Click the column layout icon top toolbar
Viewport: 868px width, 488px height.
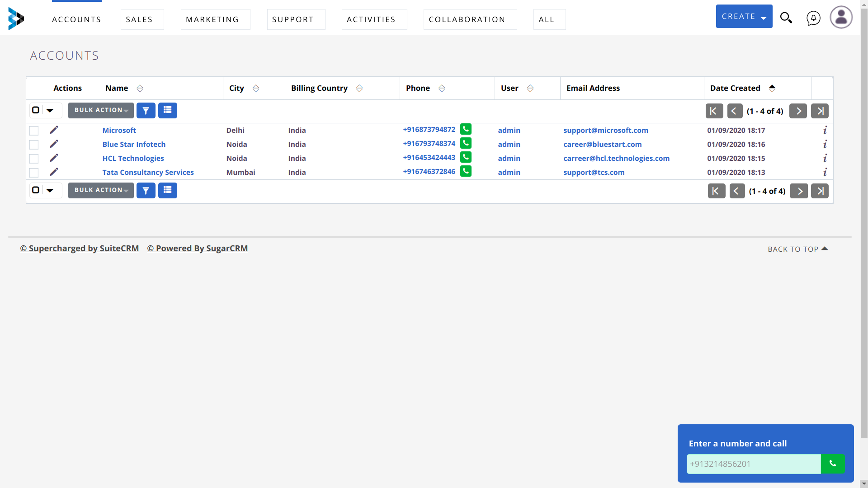(168, 110)
